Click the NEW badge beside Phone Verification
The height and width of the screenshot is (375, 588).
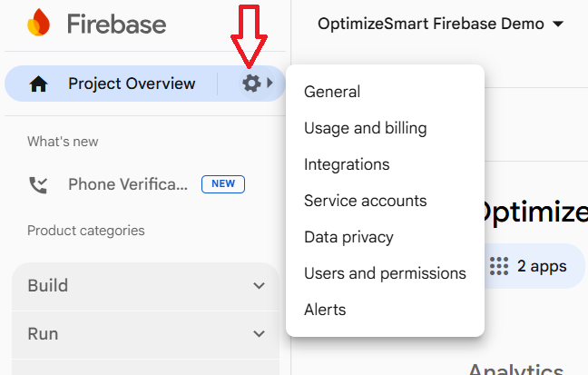point(223,184)
